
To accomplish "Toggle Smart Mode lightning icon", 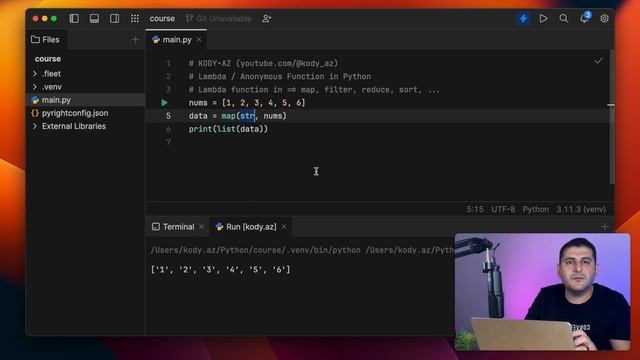I will (x=524, y=18).
